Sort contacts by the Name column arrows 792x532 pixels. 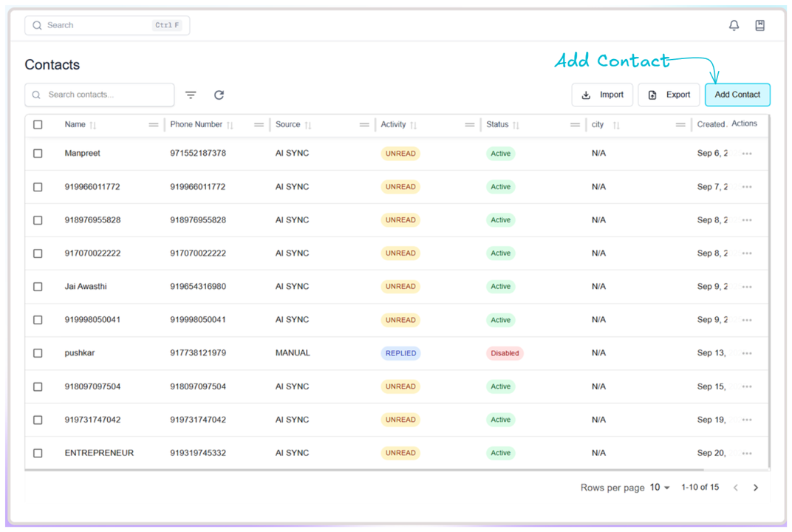point(92,125)
